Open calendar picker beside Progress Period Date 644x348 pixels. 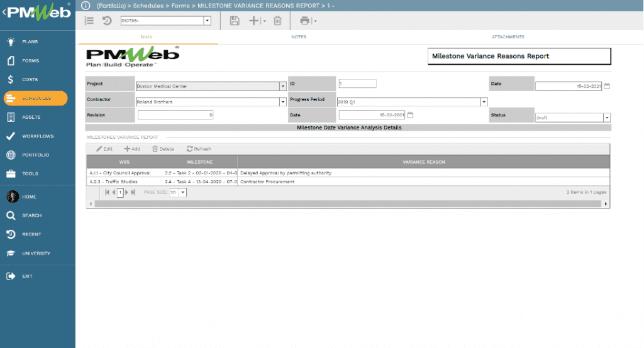pyautogui.click(x=410, y=115)
